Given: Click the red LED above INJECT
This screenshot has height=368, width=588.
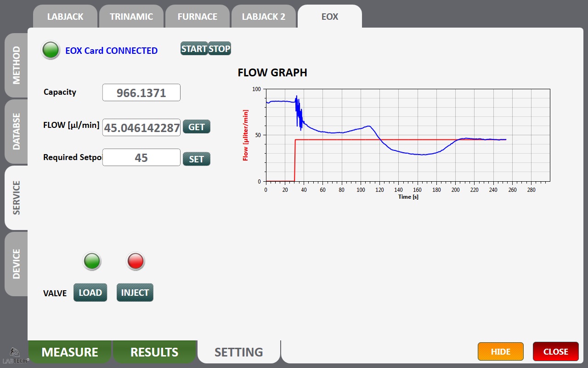Looking at the screenshot, I should click(136, 261).
